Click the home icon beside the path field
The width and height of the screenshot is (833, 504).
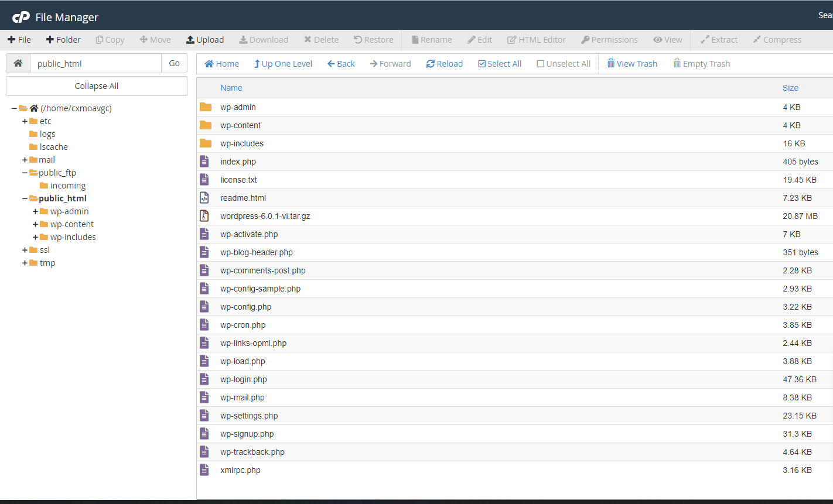18,63
